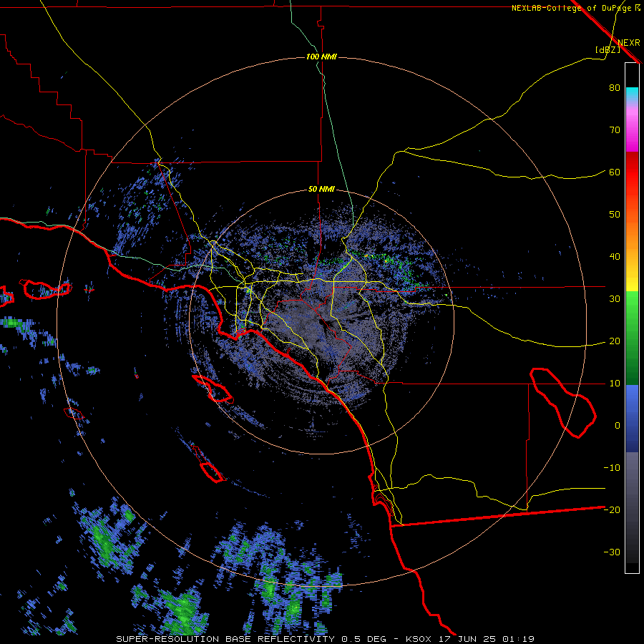Click the NEXR label above the color bar
644x644 pixels.
point(629,43)
